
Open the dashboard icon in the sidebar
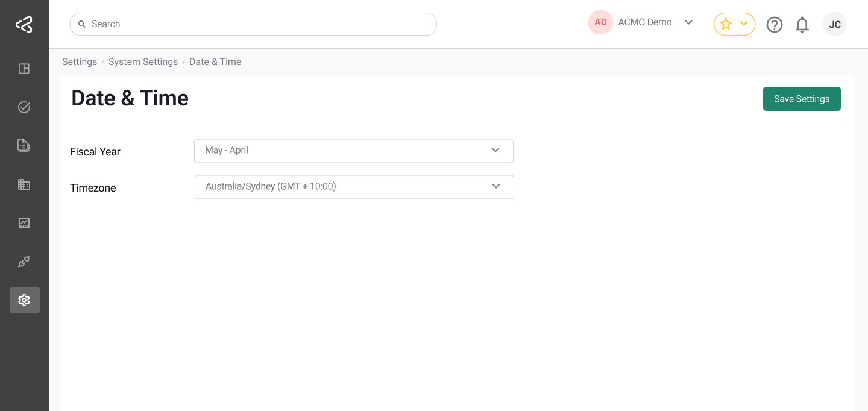(24, 69)
